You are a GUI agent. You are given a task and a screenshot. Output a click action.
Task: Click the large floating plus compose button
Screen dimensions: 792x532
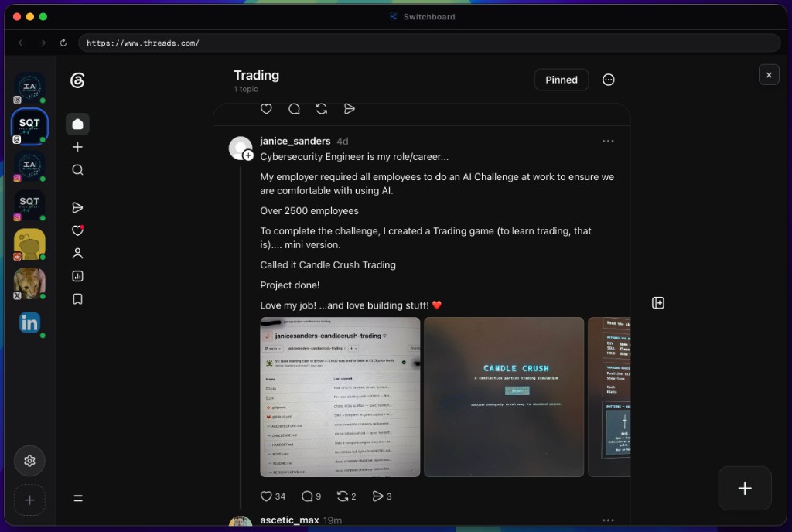(745, 488)
